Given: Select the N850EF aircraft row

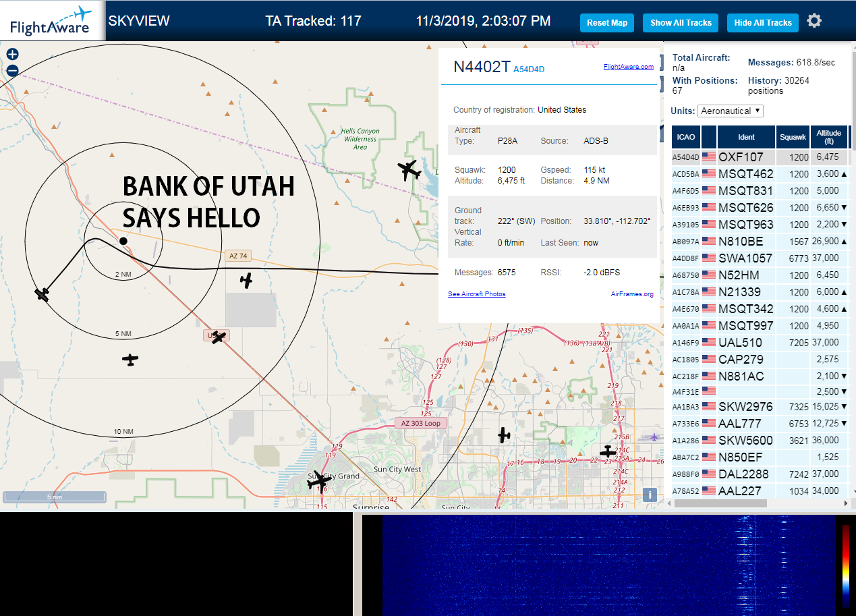Looking at the screenshot, I should [x=760, y=457].
